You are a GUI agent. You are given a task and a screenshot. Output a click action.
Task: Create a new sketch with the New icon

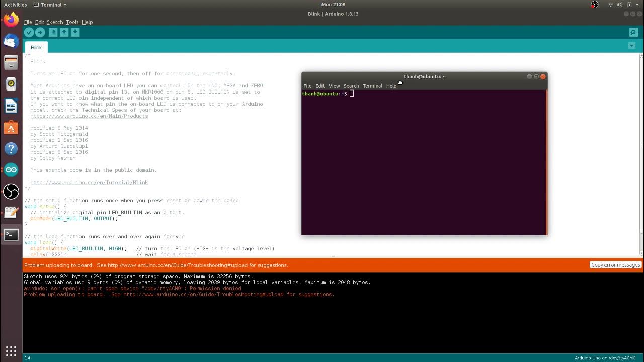(53, 32)
